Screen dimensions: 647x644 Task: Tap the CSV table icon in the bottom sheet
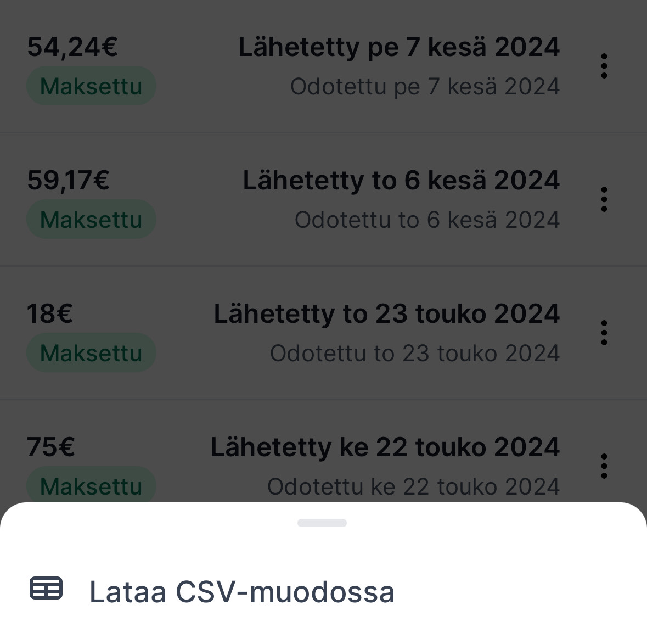tap(46, 588)
